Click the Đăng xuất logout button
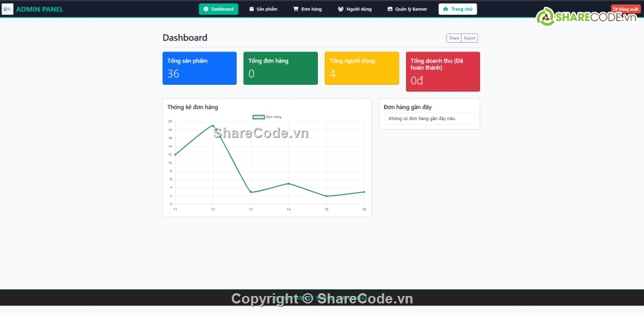644x315 pixels. pyautogui.click(x=626, y=9)
